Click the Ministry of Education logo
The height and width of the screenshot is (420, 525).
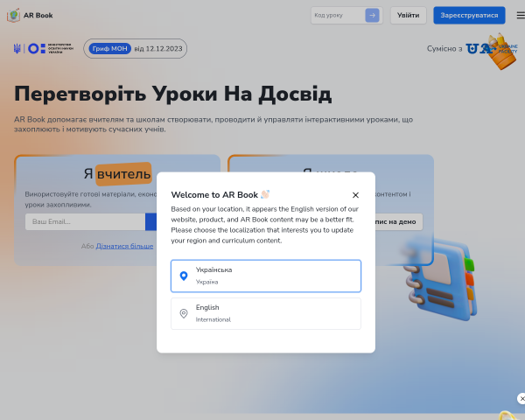43,49
